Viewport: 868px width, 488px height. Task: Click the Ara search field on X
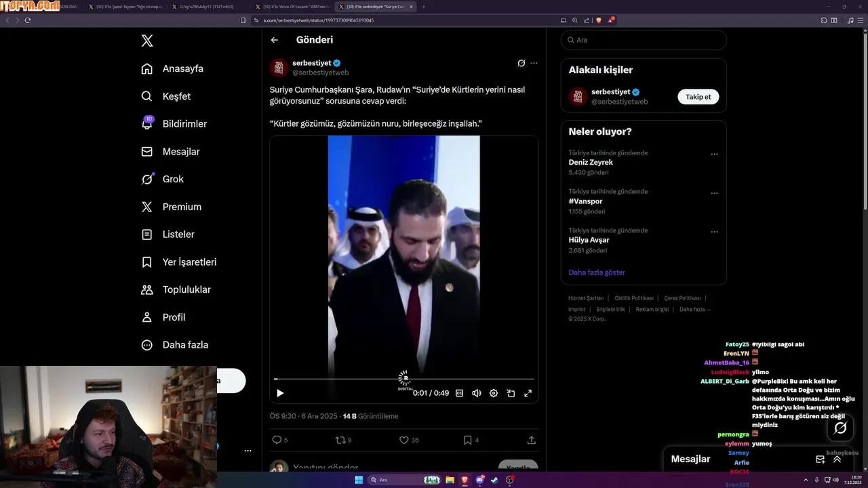coord(644,40)
